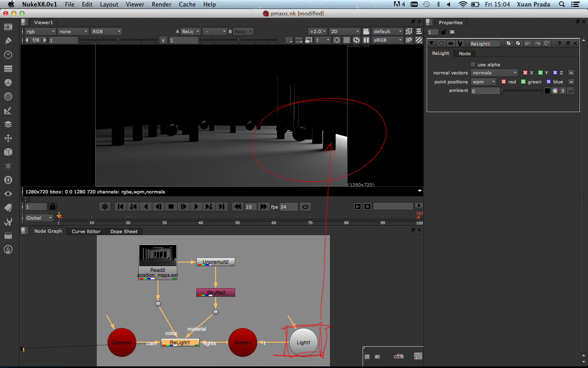Open the Transform nodes arrows icon
The height and width of the screenshot is (368, 588).
point(8,138)
